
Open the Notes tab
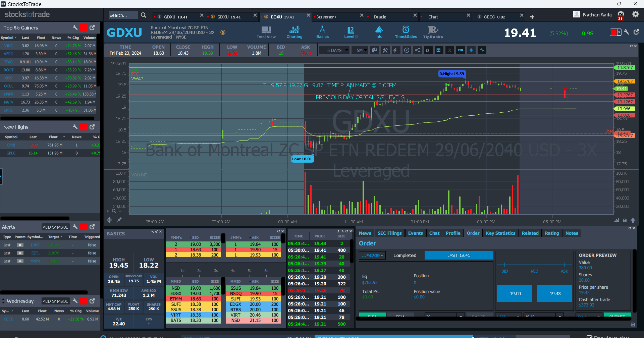click(572, 233)
